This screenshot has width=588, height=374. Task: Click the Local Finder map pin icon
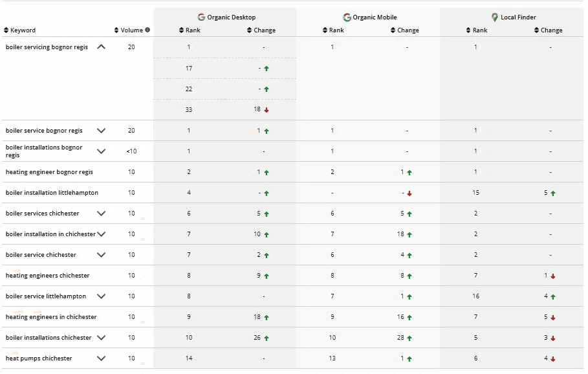click(x=494, y=17)
